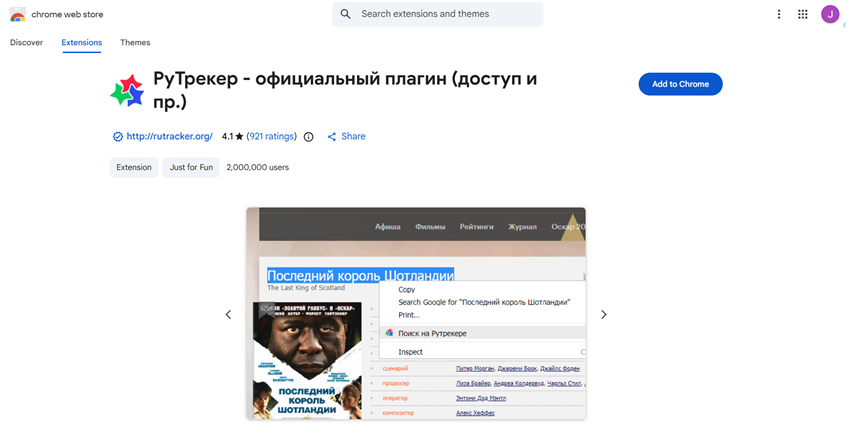Open the three-dot more options menu

point(779,14)
